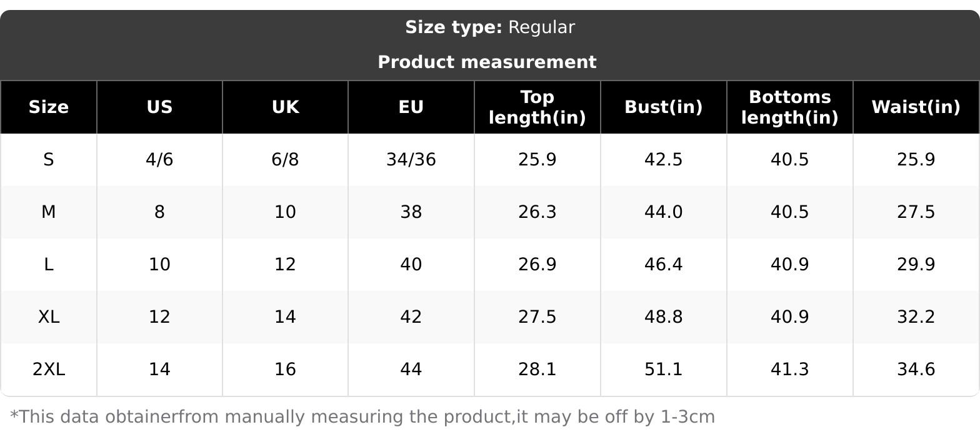Click the 46.4 bust value for L

(x=663, y=265)
